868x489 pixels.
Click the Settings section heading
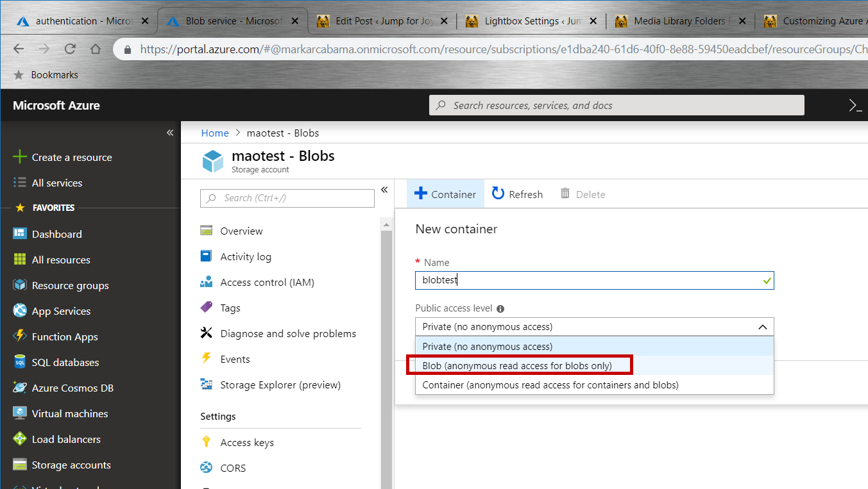pos(218,417)
